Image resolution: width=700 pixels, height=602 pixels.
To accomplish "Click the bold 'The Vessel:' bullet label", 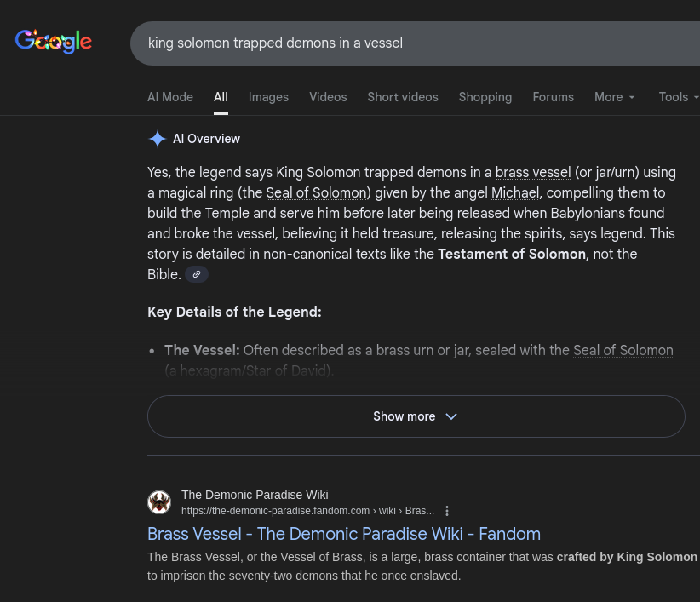I will (202, 350).
